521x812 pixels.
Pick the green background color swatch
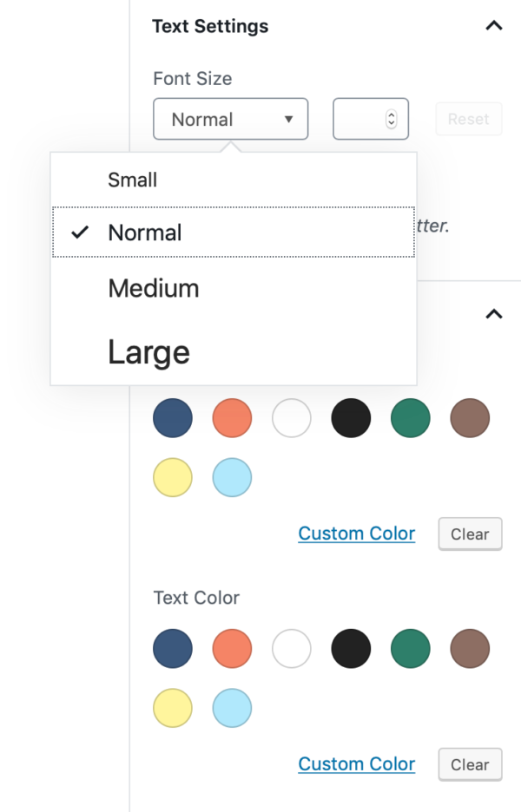pyautogui.click(x=410, y=418)
